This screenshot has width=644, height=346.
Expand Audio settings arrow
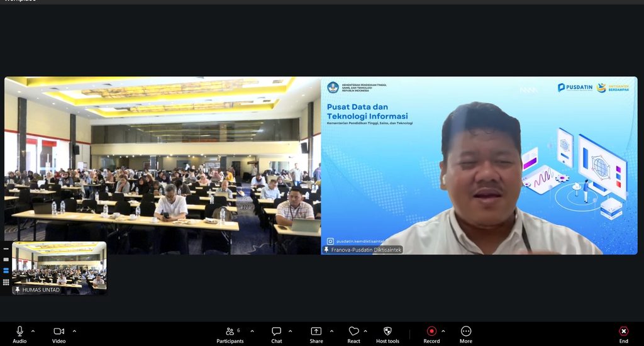point(33,331)
